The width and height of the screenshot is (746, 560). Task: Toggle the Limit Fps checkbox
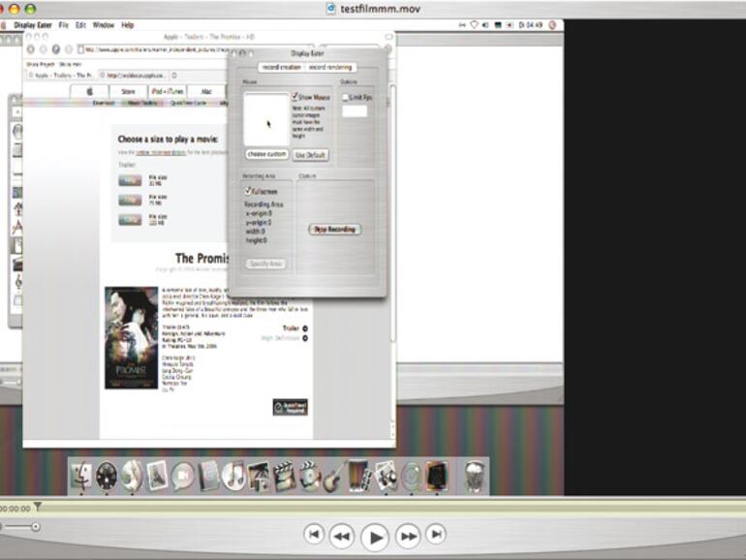click(346, 97)
